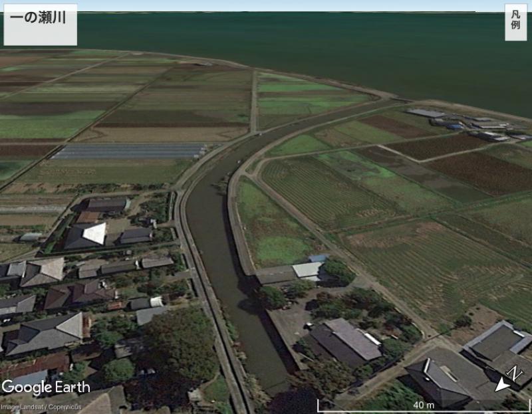Click the cluster of buildings near the coastline
This screenshot has width=532, height=414.
pyautogui.click(x=465, y=124)
